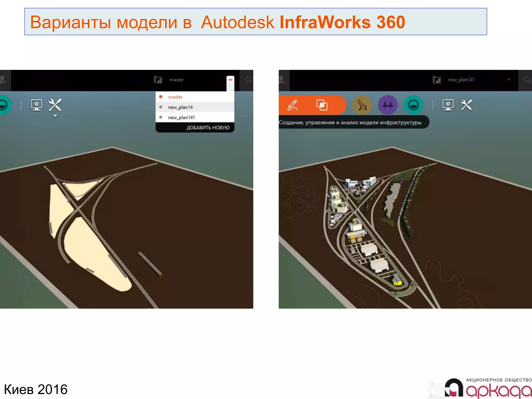
Task: Click the Аркада company logo
Action: (x=488, y=388)
